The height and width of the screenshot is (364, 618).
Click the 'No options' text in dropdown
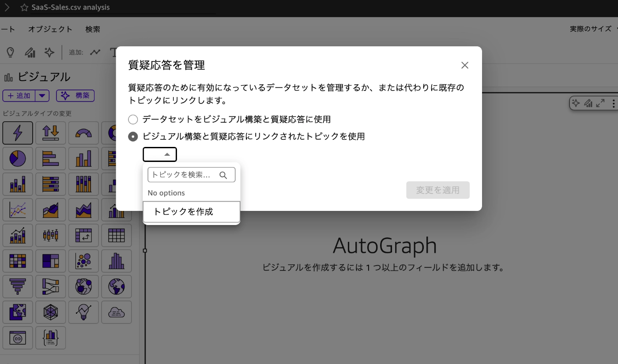[x=166, y=193]
